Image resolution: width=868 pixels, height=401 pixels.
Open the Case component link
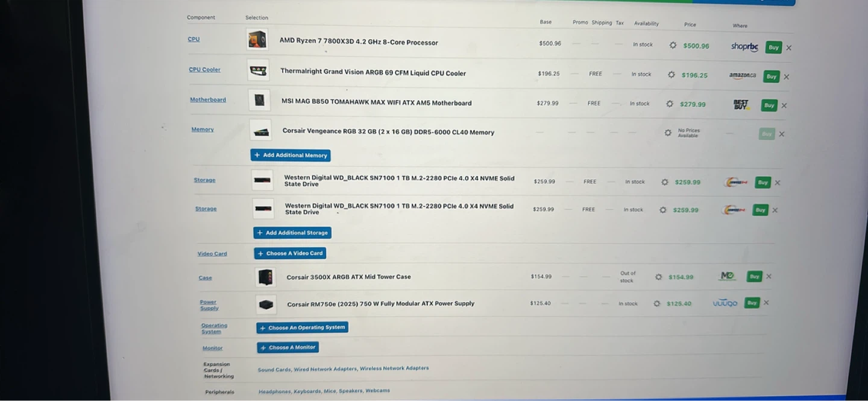click(x=206, y=278)
